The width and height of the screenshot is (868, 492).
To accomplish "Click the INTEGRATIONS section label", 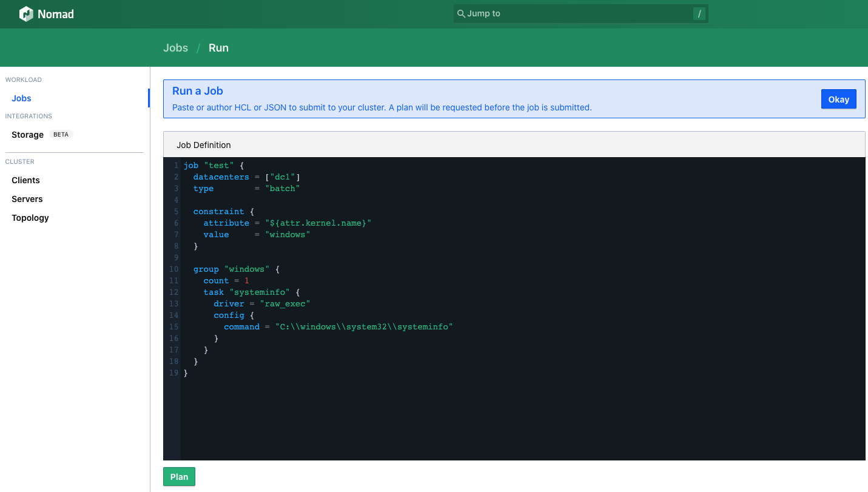I will pyautogui.click(x=29, y=116).
